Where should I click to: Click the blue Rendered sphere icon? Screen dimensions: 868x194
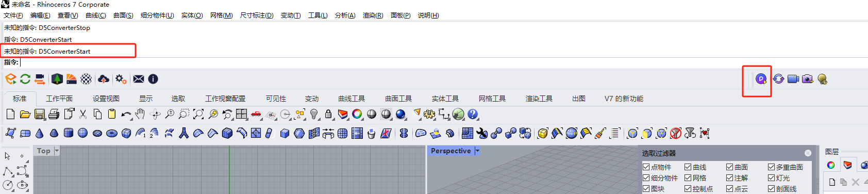tap(400, 114)
